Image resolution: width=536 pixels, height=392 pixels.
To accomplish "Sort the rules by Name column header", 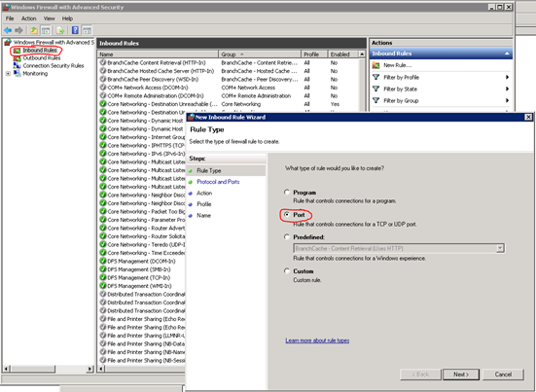I will (158, 54).
